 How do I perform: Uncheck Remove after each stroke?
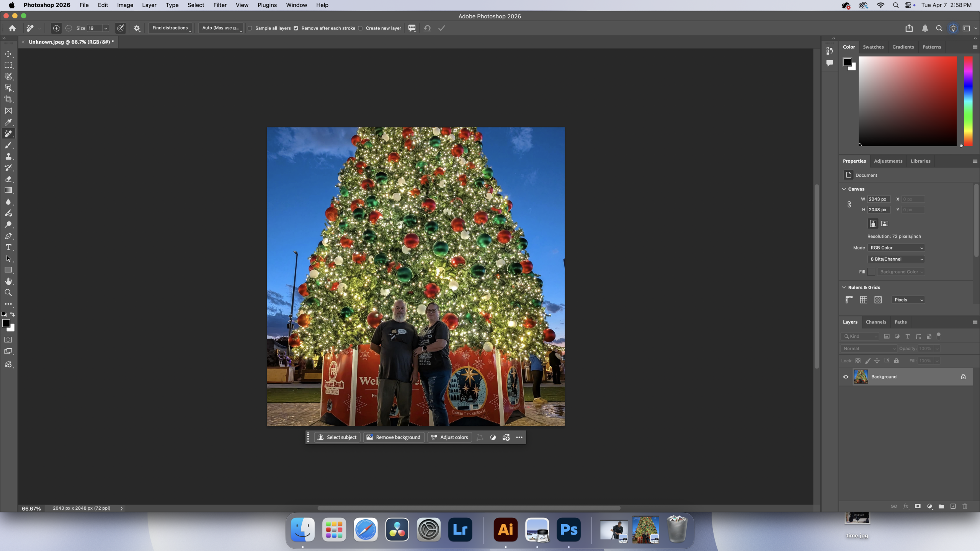296,28
